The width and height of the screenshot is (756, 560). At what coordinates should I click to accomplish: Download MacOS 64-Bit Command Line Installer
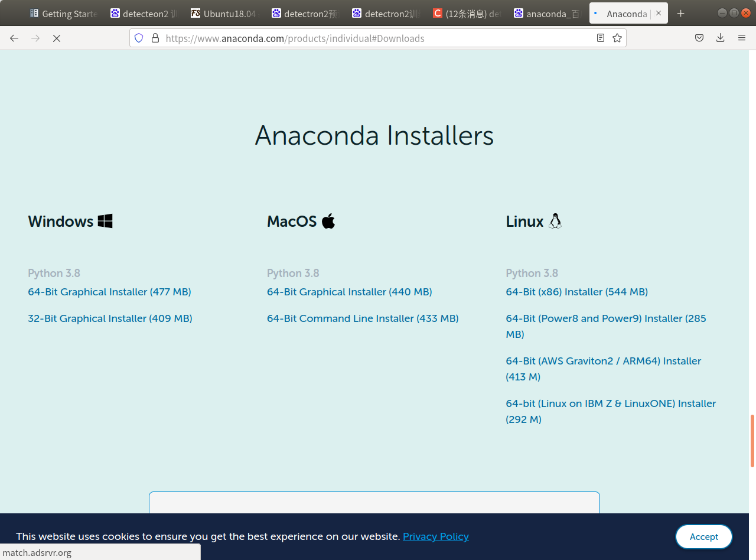point(363,318)
